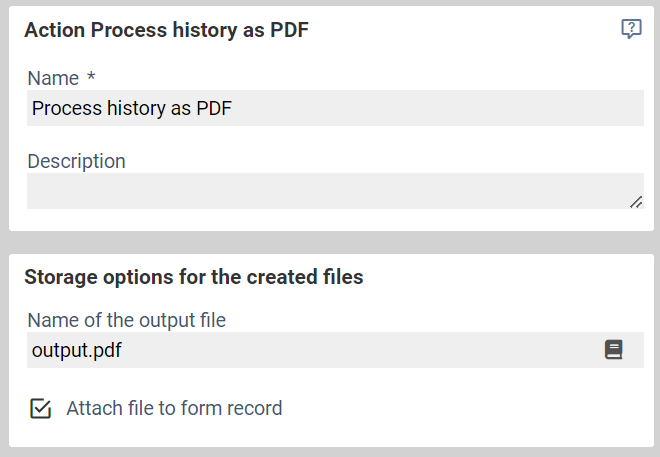
Task: Toggle the Attach file to form record checkbox
Action: coord(41,408)
